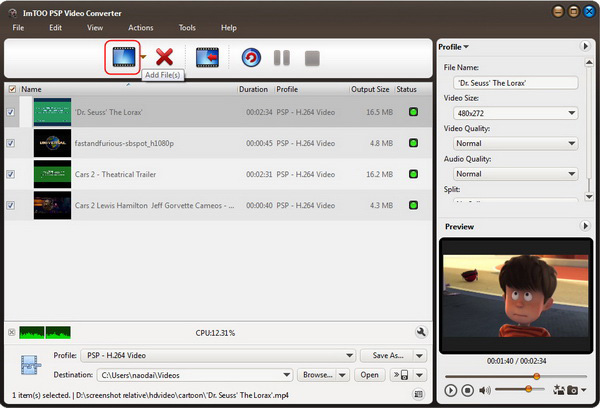Click the log list icon in status bar
Viewport: 600px width, 408px height.
tap(419, 394)
